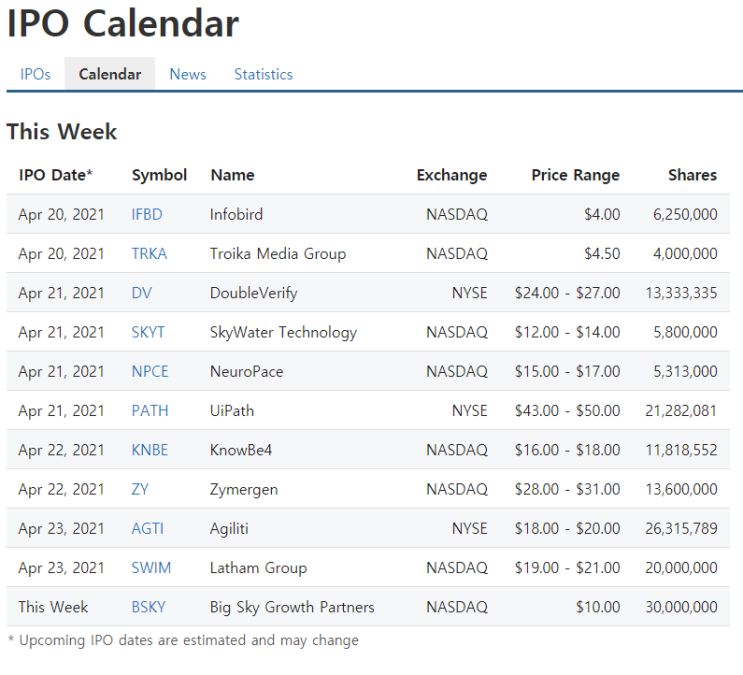Click the $18.00 - $20.00 price range
The image size is (743, 675).
[568, 529]
